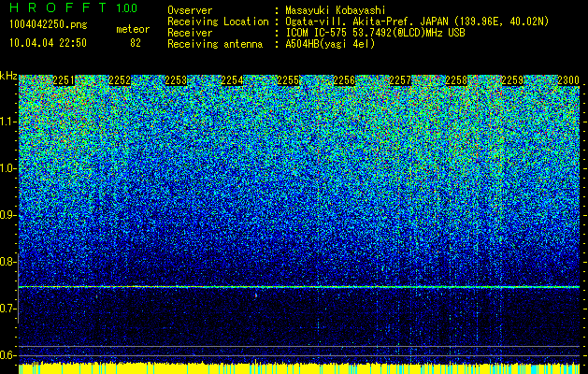The image size is (588, 374).
Task: Click the 2256 time marker
Action: point(344,80)
